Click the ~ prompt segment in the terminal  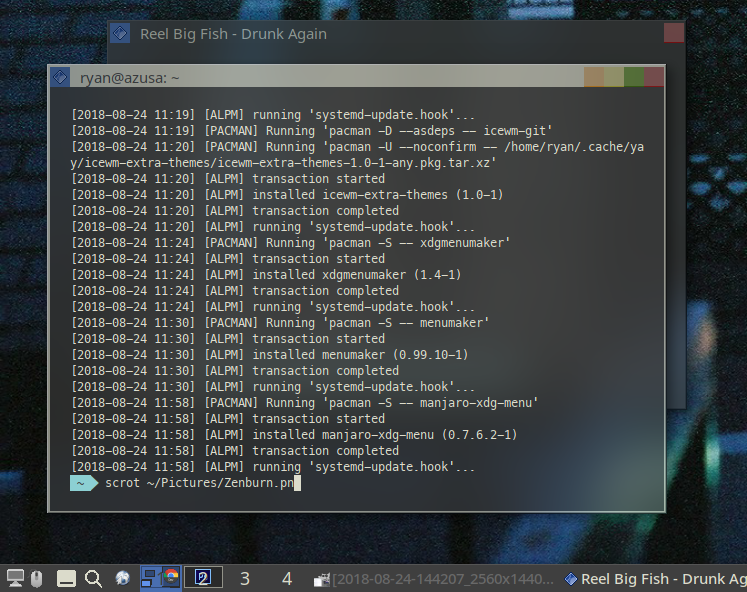84,483
